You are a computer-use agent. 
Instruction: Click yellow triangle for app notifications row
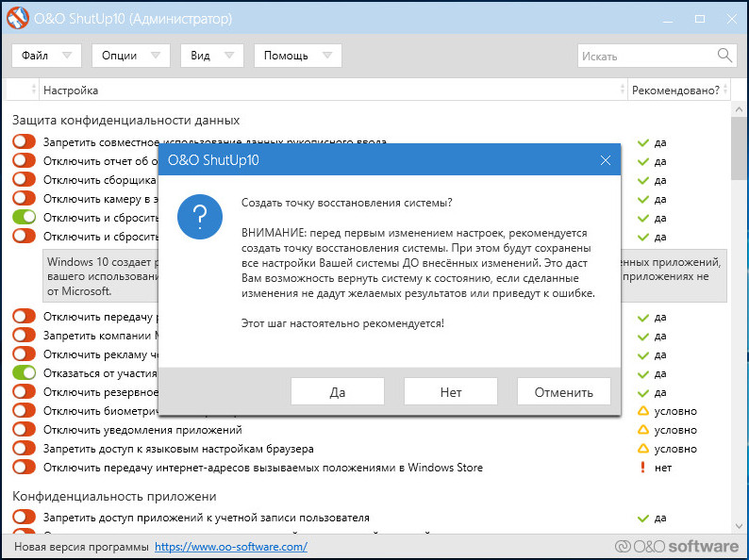pyautogui.click(x=643, y=430)
